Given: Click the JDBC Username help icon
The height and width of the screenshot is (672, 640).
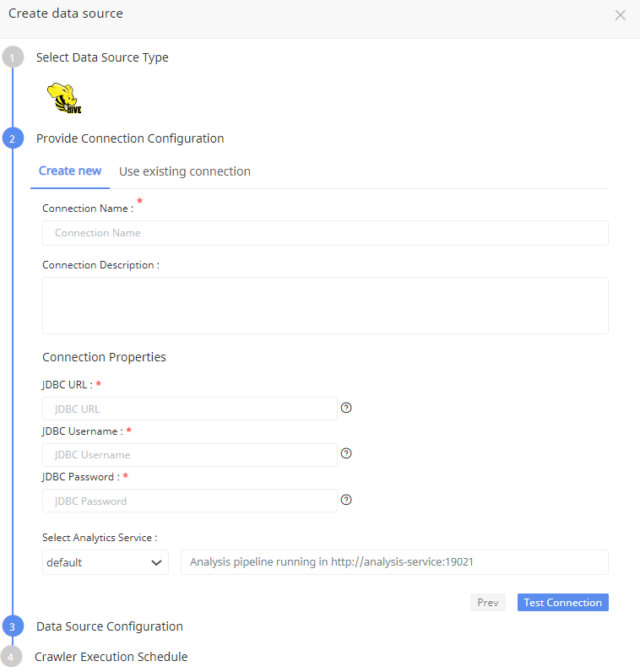Looking at the screenshot, I should click(345, 454).
